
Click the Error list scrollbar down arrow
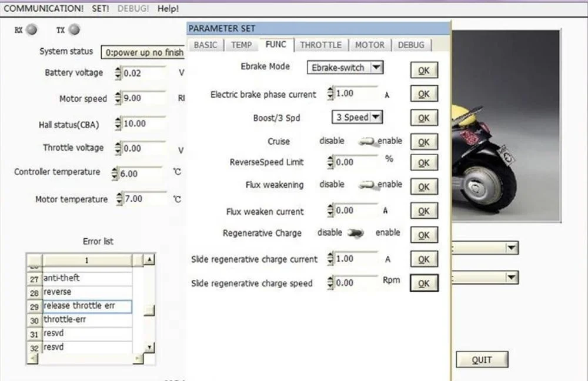click(x=149, y=347)
